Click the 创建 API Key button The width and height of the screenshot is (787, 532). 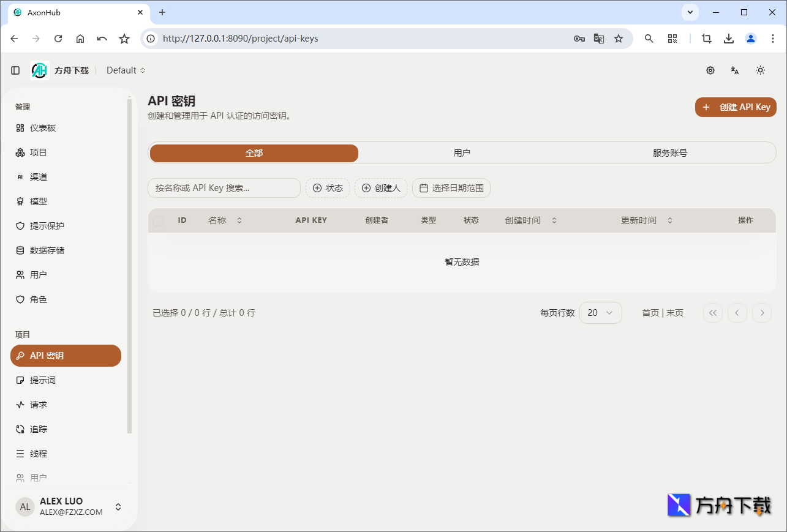tap(736, 107)
